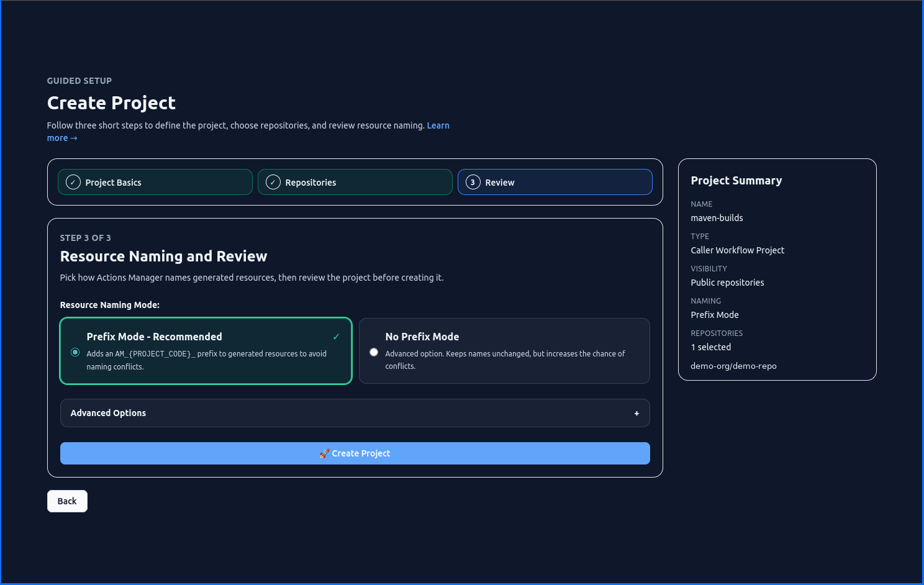Viewport: 924px width, 585px height.
Task: Click the maven-builds name value in summary
Action: coord(717,218)
